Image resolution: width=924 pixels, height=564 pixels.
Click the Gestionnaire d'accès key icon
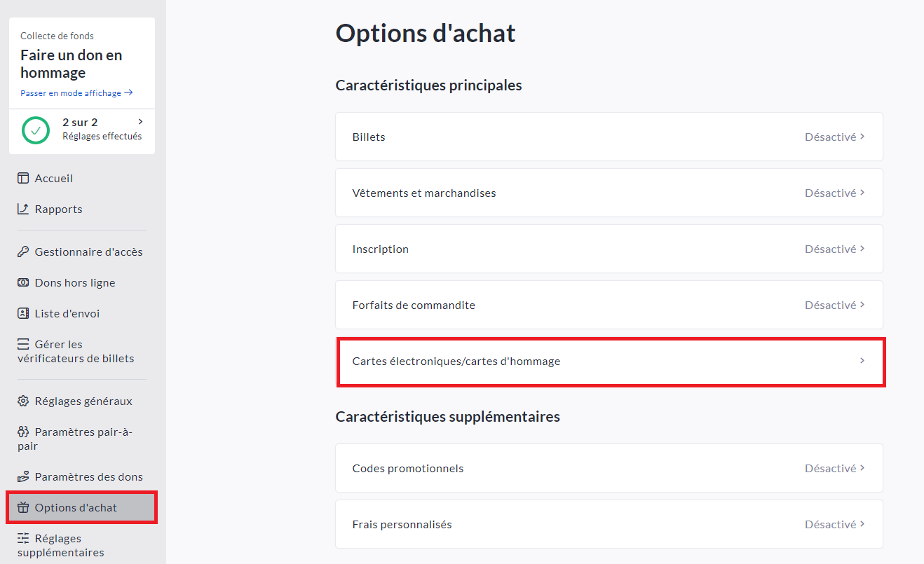click(x=23, y=252)
